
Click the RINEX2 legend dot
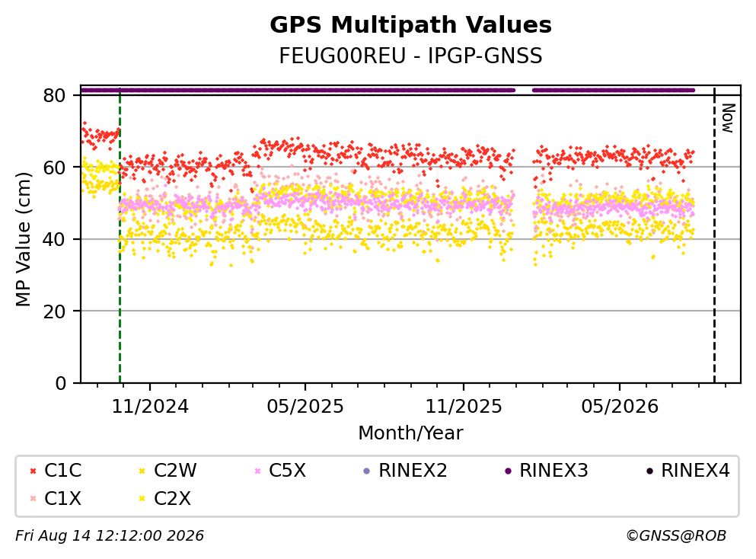366,471
